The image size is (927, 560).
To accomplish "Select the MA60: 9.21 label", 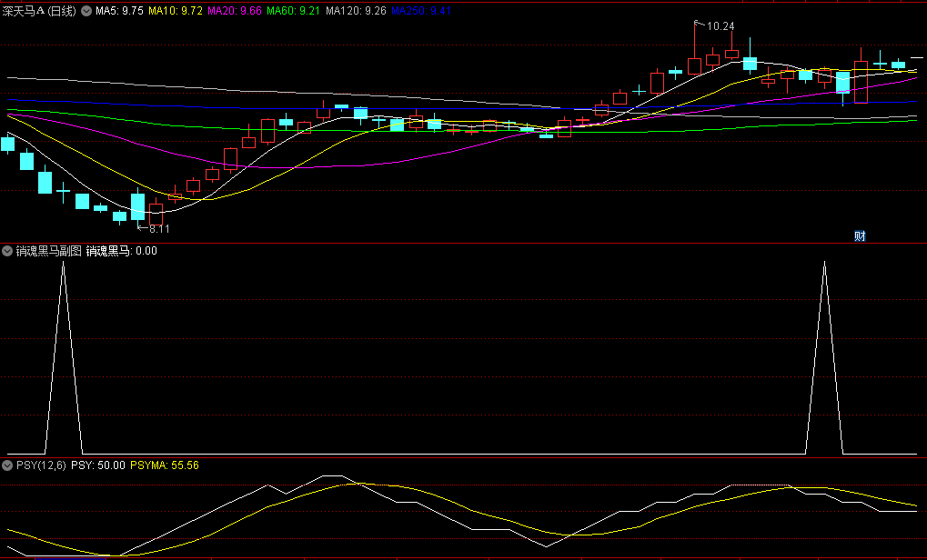I will pos(294,11).
